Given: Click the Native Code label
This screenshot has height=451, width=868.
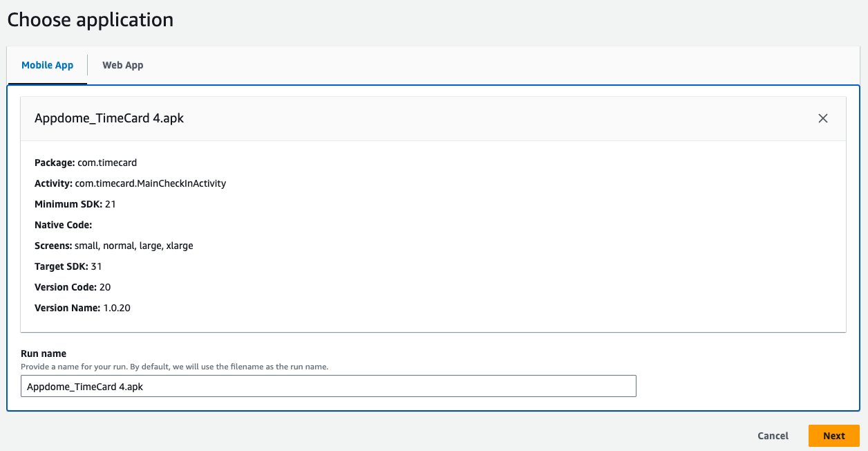Looking at the screenshot, I should [x=63, y=225].
